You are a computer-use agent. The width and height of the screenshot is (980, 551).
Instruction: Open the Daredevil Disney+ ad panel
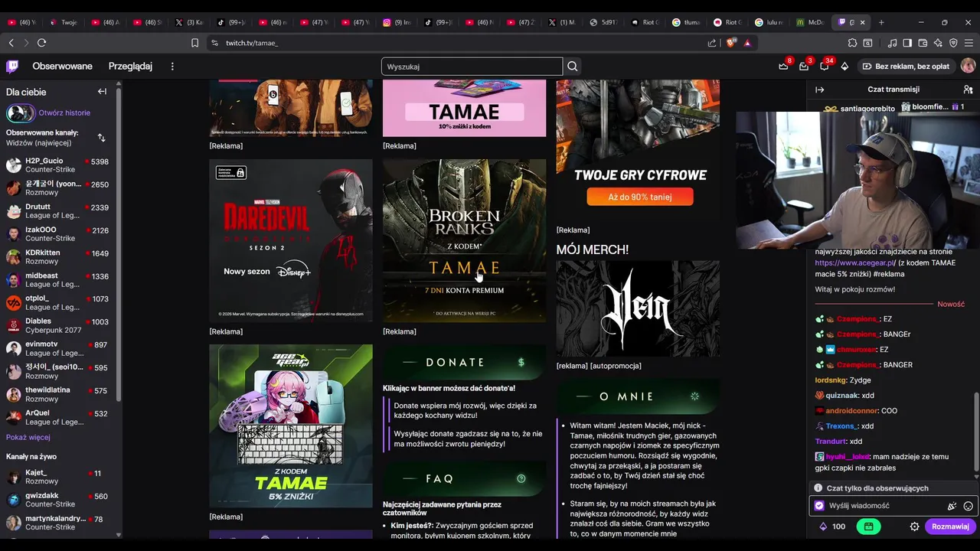pos(291,240)
